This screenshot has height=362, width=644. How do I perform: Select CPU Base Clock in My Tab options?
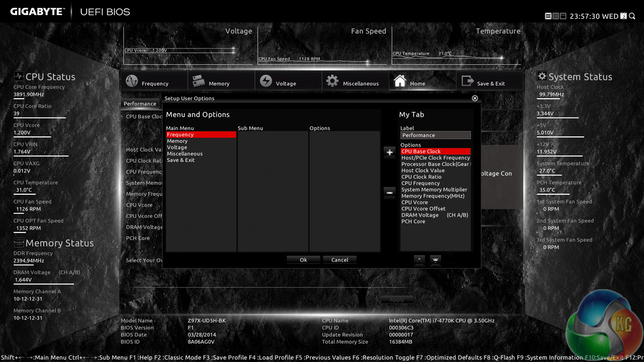coord(435,151)
